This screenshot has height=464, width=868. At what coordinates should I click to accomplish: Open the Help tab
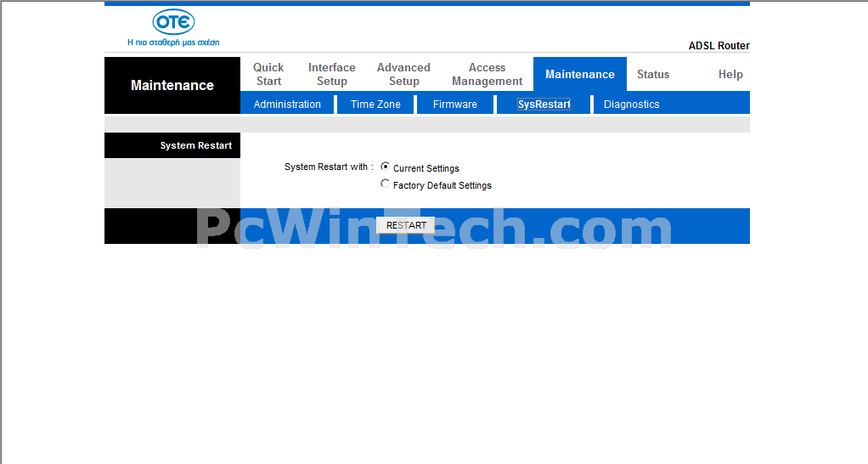(730, 74)
